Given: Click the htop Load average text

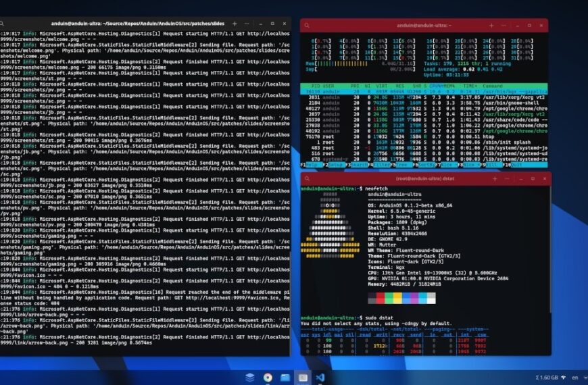Looking at the screenshot, I should pyautogui.click(x=463, y=70).
